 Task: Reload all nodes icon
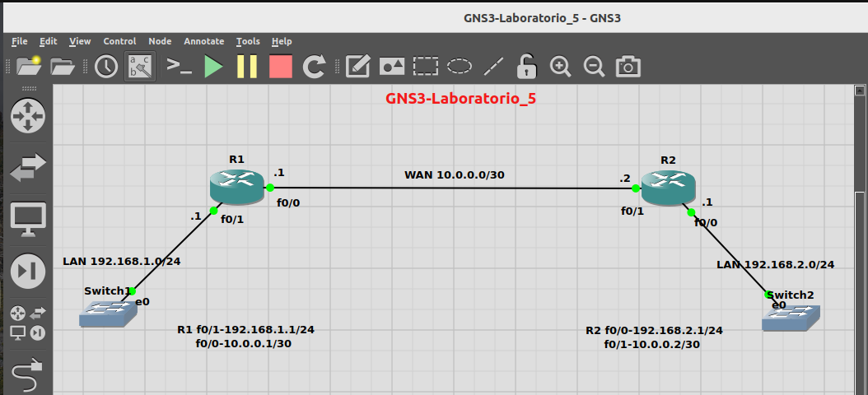pyautogui.click(x=315, y=67)
